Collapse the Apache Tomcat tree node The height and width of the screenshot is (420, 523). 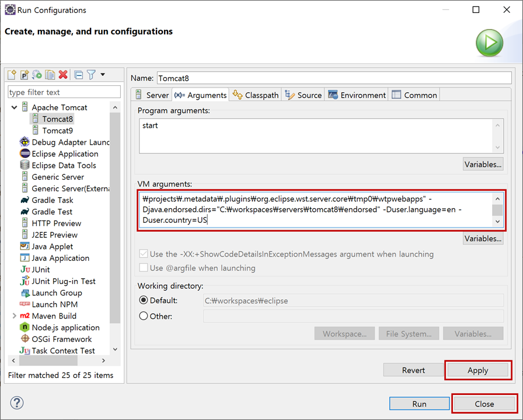[15, 107]
